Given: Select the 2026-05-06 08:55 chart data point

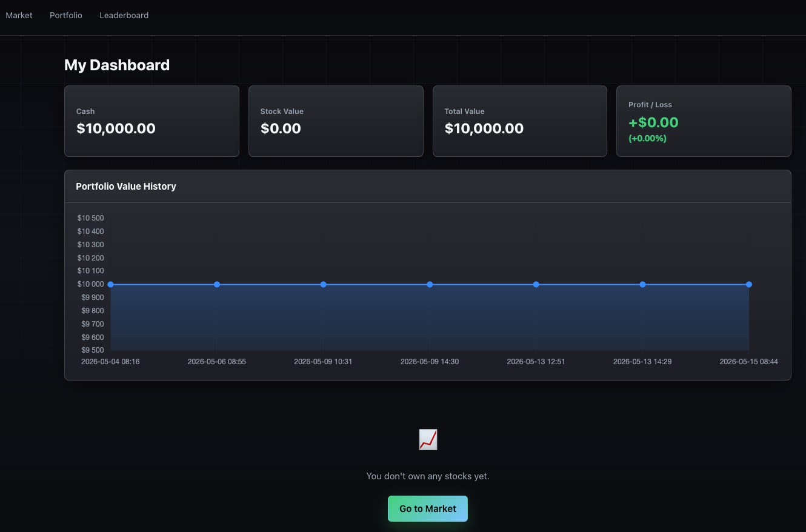Looking at the screenshot, I should click(x=217, y=284).
